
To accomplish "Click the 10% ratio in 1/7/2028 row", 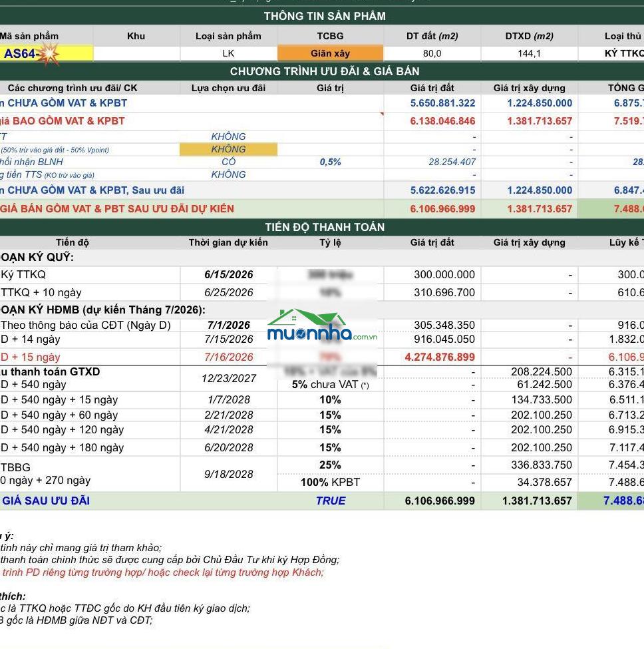I will [330, 399].
